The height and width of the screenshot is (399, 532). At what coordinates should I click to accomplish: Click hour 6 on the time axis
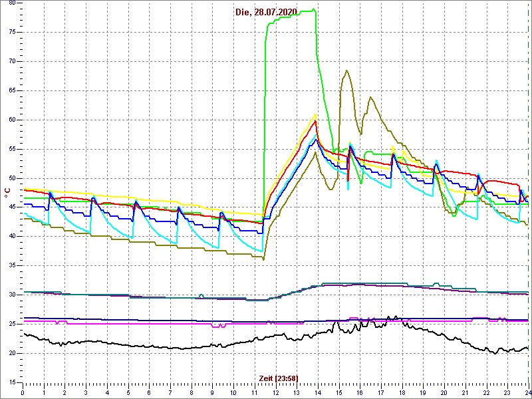(x=149, y=392)
